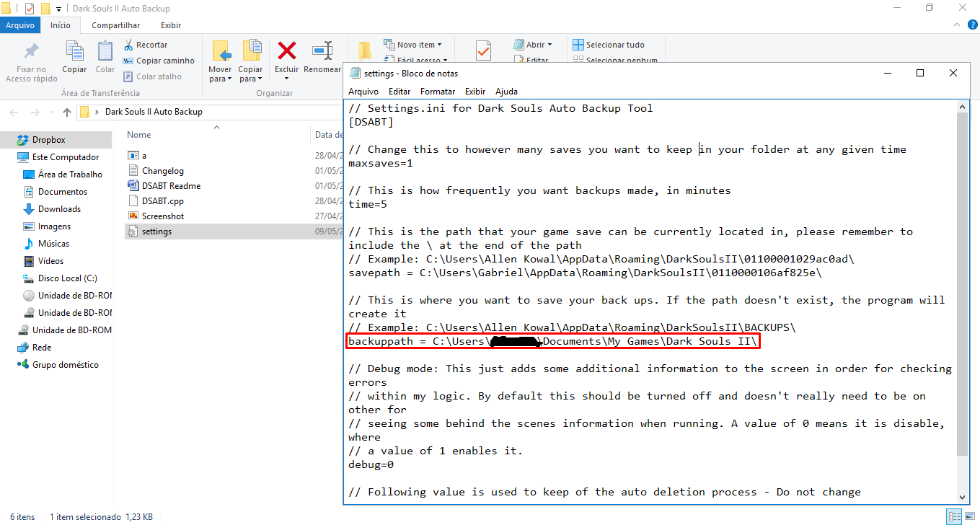Click the Copiar icon in Área de Transferência

click(x=74, y=51)
